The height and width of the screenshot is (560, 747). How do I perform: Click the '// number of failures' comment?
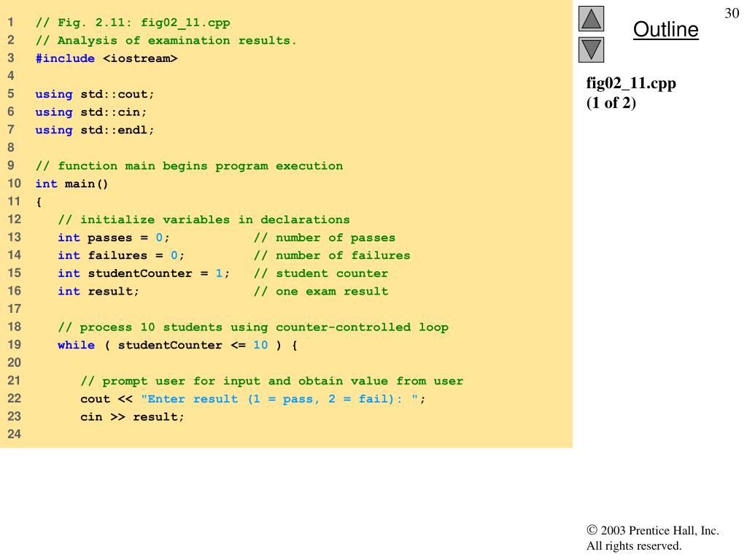[332, 256]
